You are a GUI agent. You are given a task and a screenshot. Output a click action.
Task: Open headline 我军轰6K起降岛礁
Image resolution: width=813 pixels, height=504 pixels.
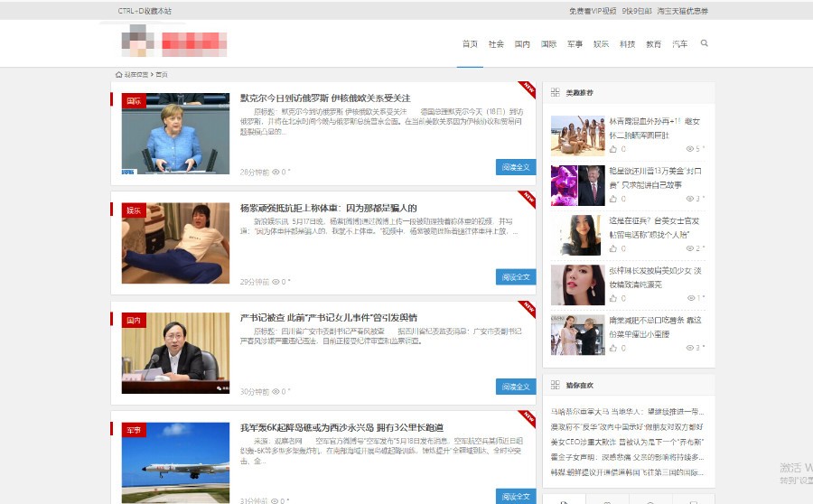(x=341, y=427)
